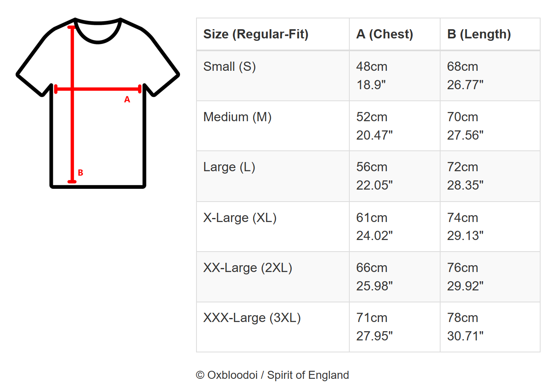Click the Medium (M) size row label
Image resolution: width=553 pixels, height=392 pixels.
pos(237,117)
